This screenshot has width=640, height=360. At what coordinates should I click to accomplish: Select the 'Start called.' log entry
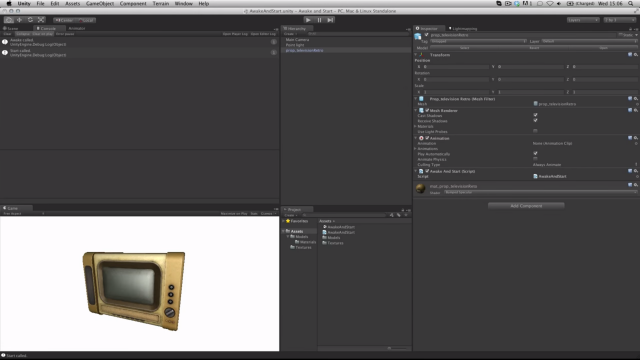coord(139,53)
